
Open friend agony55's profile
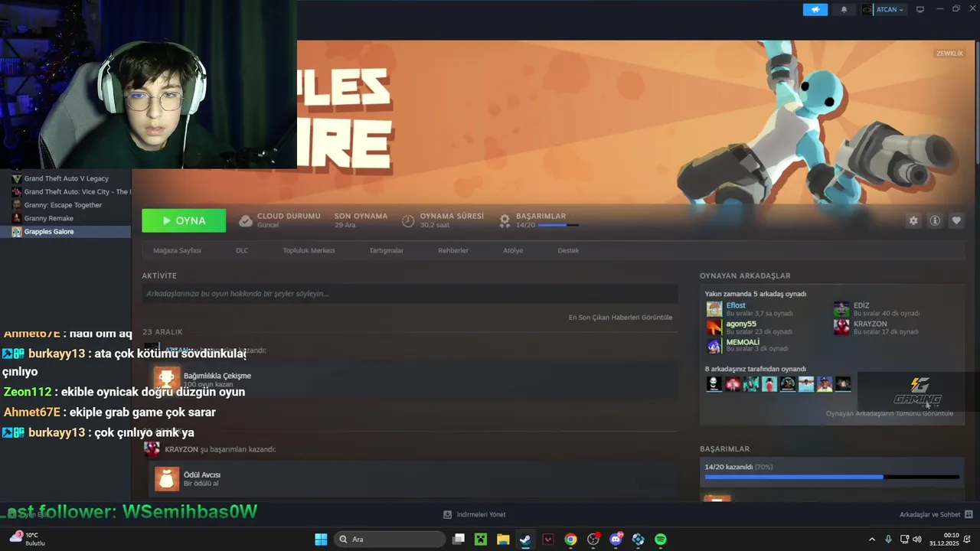tap(741, 324)
